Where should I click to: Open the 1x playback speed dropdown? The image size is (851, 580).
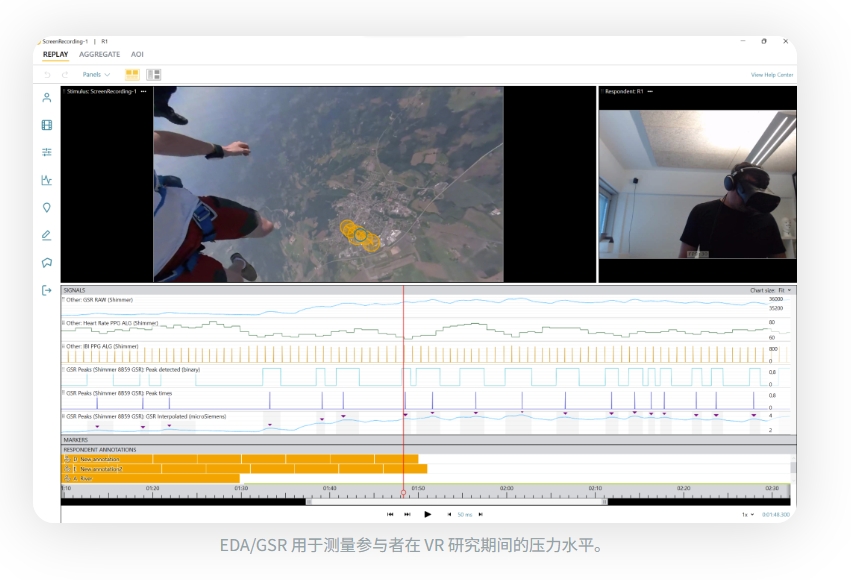tap(747, 514)
